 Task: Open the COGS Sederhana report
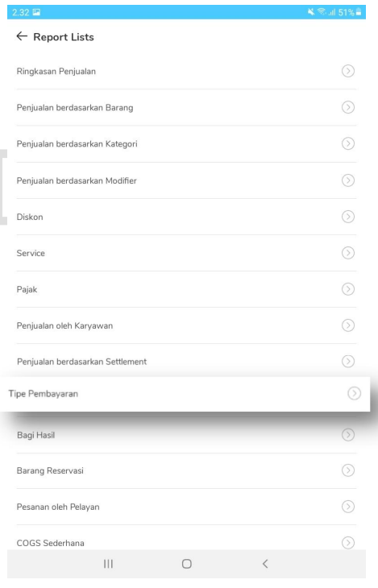186,539
